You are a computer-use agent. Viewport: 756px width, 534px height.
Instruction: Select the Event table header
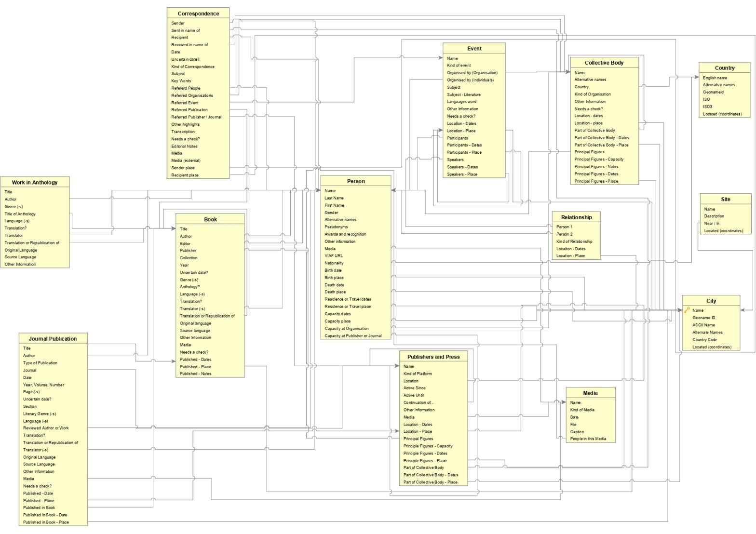(474, 49)
